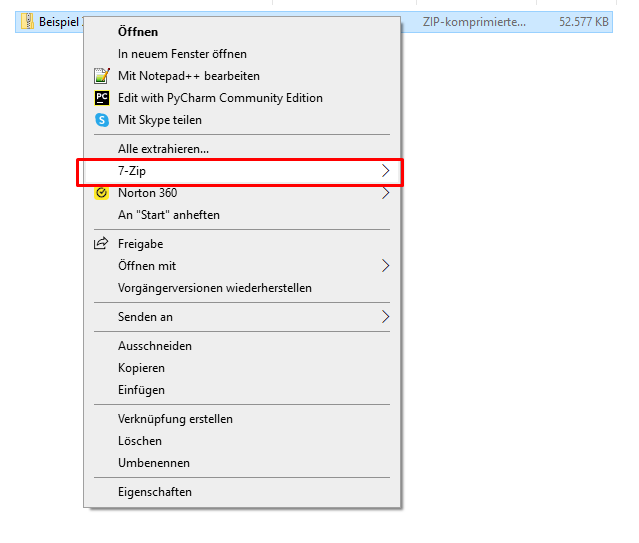Click the Skype icon in context menu
Screen dimensions: 639x543
pos(101,120)
